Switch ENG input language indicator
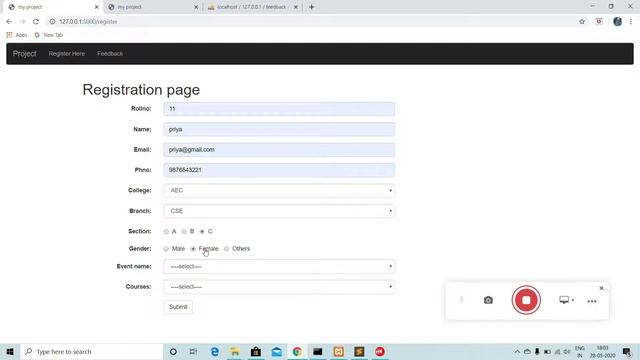The image size is (640, 360). pyautogui.click(x=580, y=351)
